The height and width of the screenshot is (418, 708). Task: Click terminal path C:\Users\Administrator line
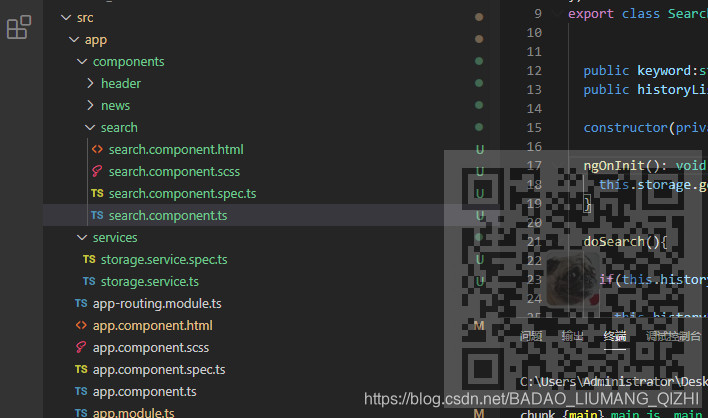tap(614, 382)
